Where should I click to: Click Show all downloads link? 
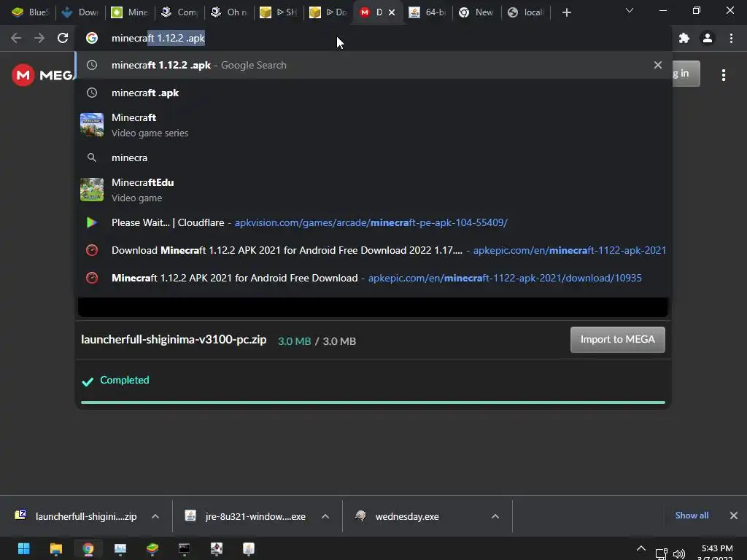[x=692, y=516]
